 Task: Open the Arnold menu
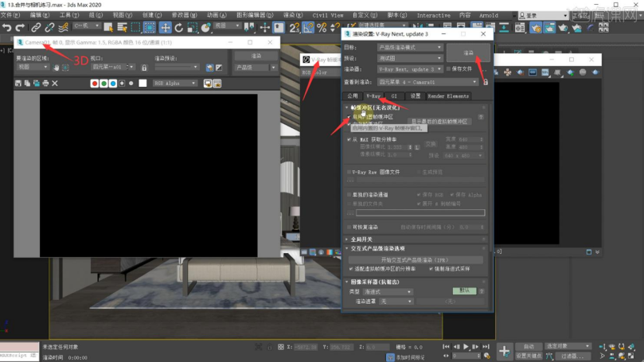tap(488, 15)
